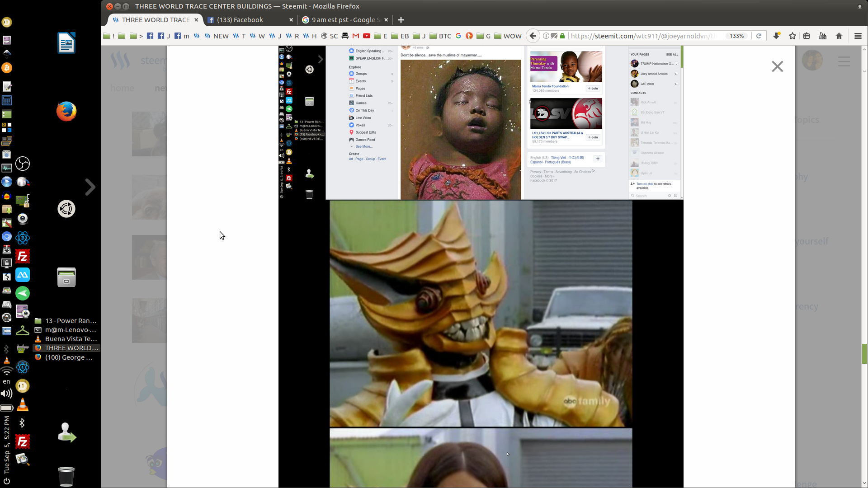Open the system monitor dock icon

point(7,168)
